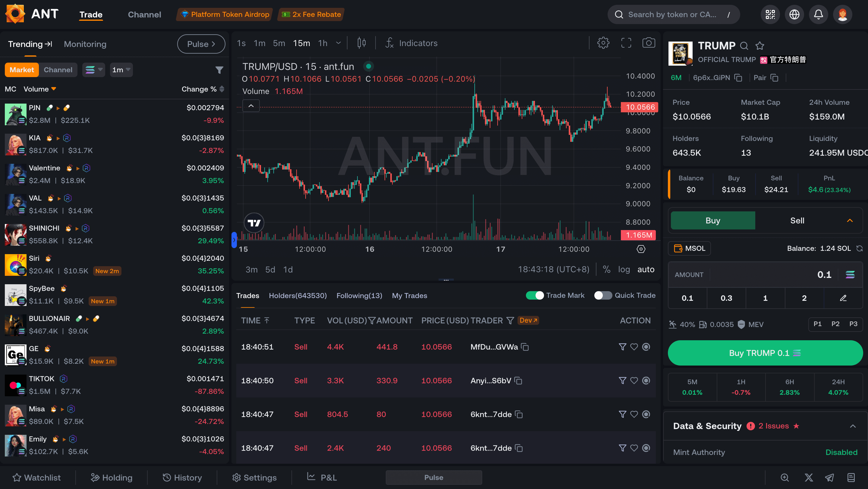Follow trader MfDu...GVWa with heart icon
The image size is (868, 489).
(634, 347)
